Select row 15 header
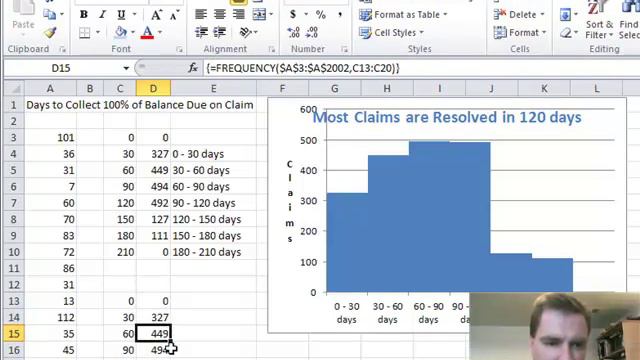Image resolution: width=640 pixels, height=360 pixels. tap(14, 333)
